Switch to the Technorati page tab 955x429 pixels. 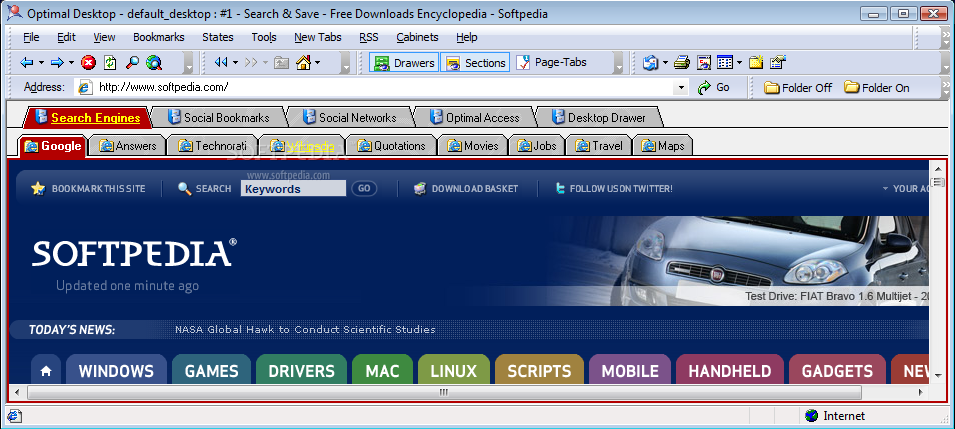coord(213,146)
